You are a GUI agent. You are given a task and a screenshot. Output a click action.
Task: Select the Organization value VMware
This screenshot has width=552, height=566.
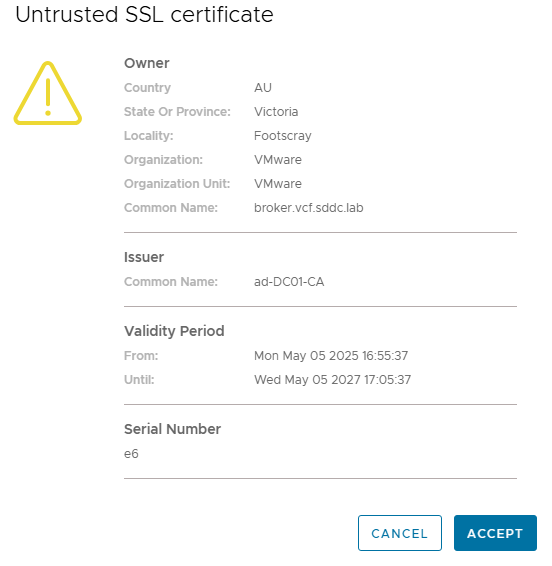tap(278, 160)
